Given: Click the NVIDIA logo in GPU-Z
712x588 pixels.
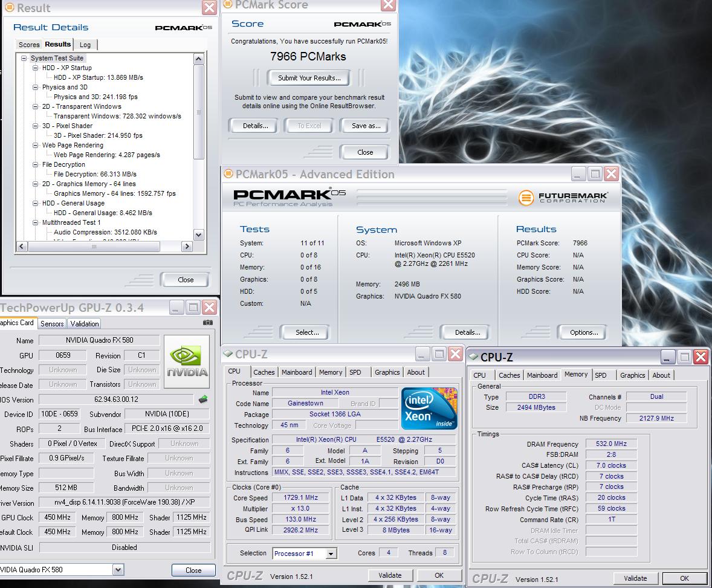Looking at the screenshot, I should tap(187, 361).
